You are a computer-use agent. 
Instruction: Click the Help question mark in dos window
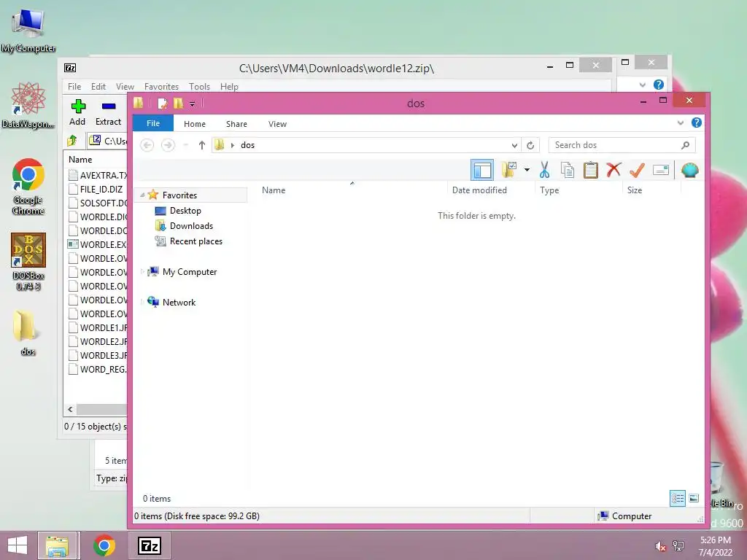(696, 122)
